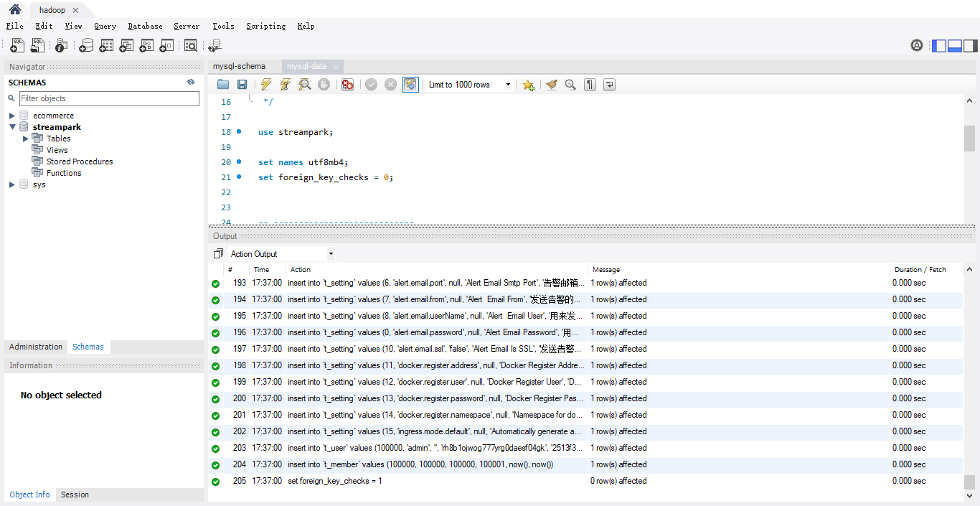Open the Action Output dropdown
This screenshot has width=980, height=506.
pyautogui.click(x=281, y=254)
